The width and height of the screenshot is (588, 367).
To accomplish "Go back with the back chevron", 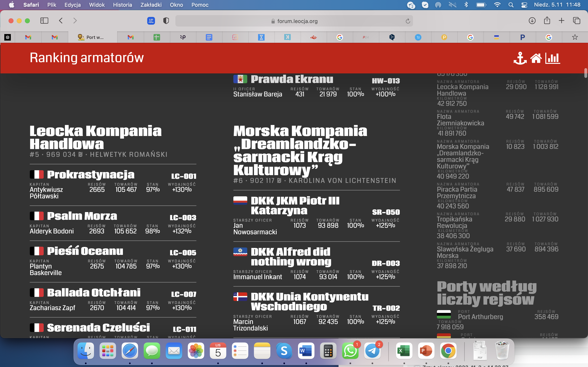I will 61,21.
